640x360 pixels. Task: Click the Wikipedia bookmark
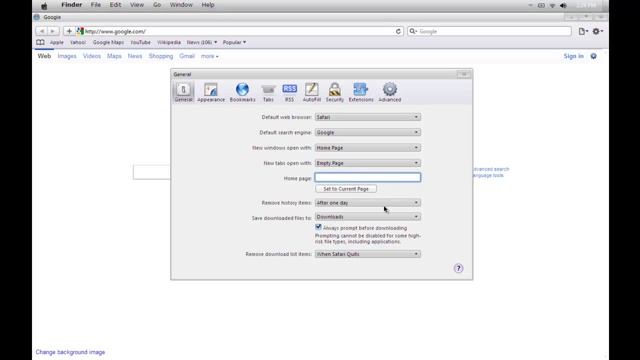(x=169, y=42)
